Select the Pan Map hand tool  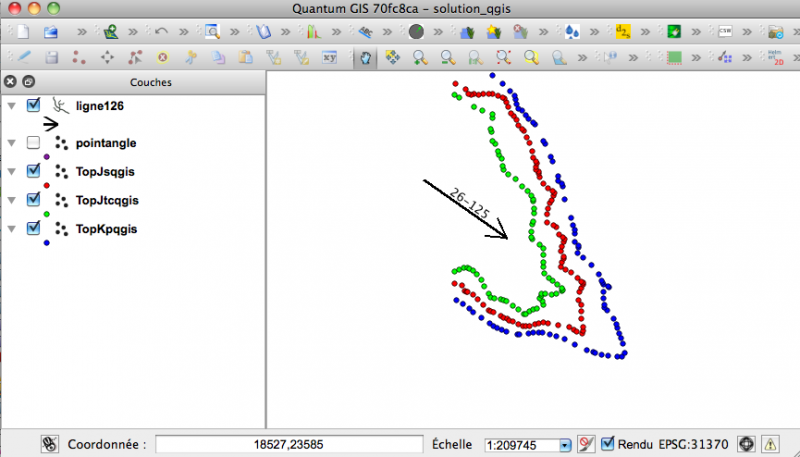(367, 58)
